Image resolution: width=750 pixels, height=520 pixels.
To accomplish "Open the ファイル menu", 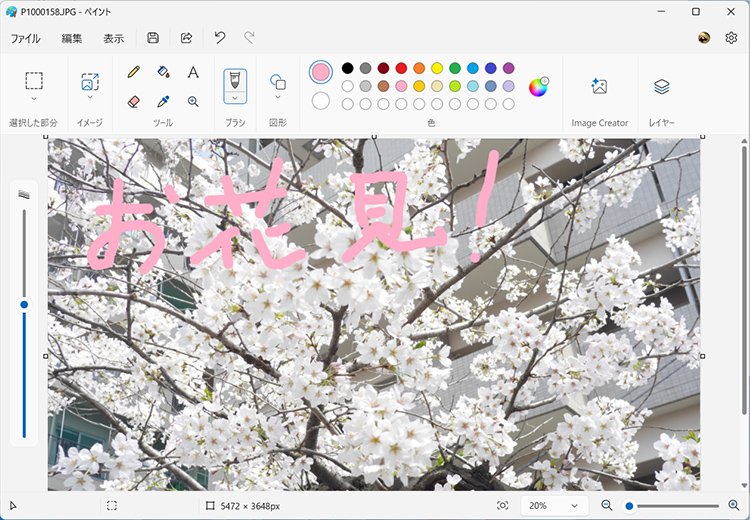I will pos(25,38).
